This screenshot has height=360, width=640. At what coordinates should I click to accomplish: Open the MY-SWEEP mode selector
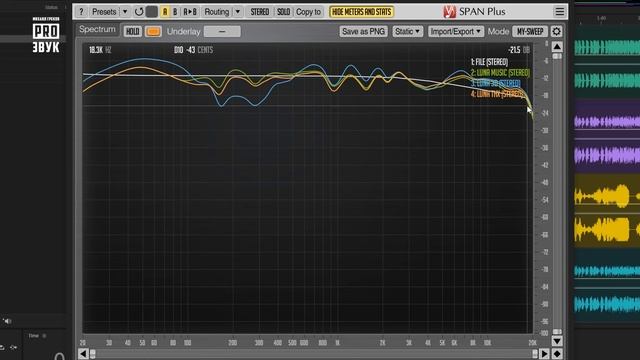pos(530,31)
